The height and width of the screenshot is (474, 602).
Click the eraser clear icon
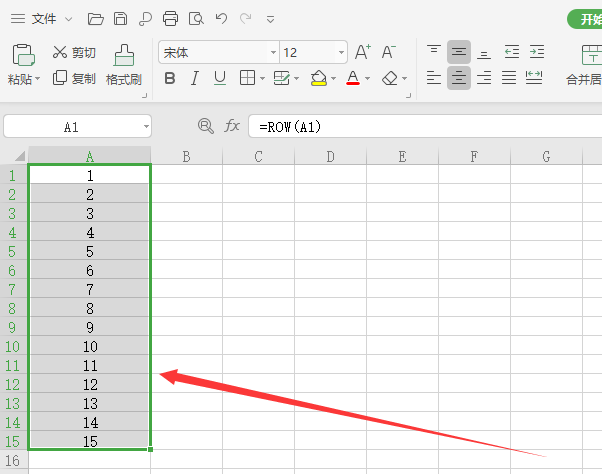(390, 78)
